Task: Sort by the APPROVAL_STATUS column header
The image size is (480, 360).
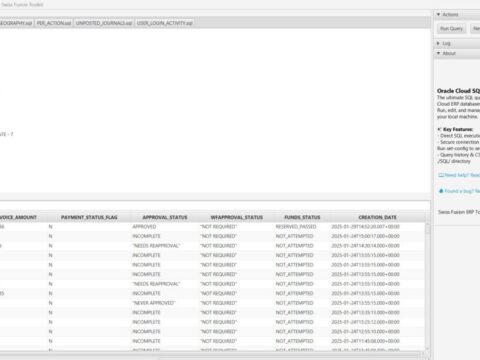Action: click(x=165, y=217)
